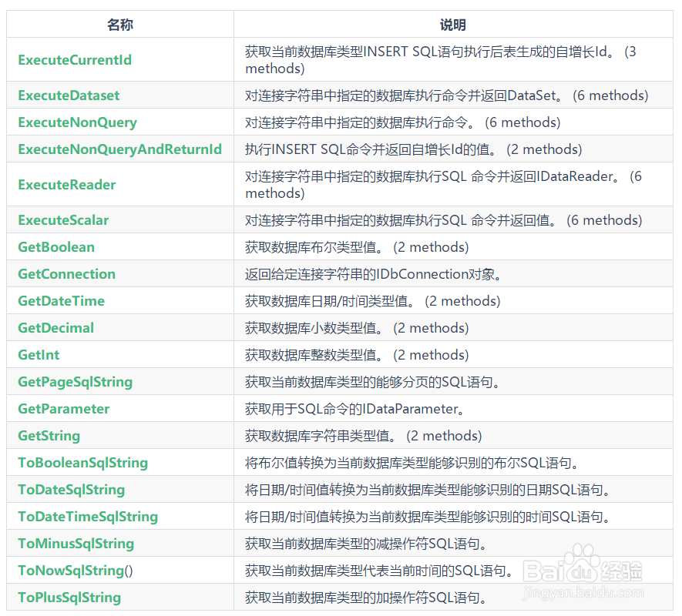Select description 执行SQL 命令并返回值 (6 methods)
The image size is (682, 616).
[x=444, y=220]
